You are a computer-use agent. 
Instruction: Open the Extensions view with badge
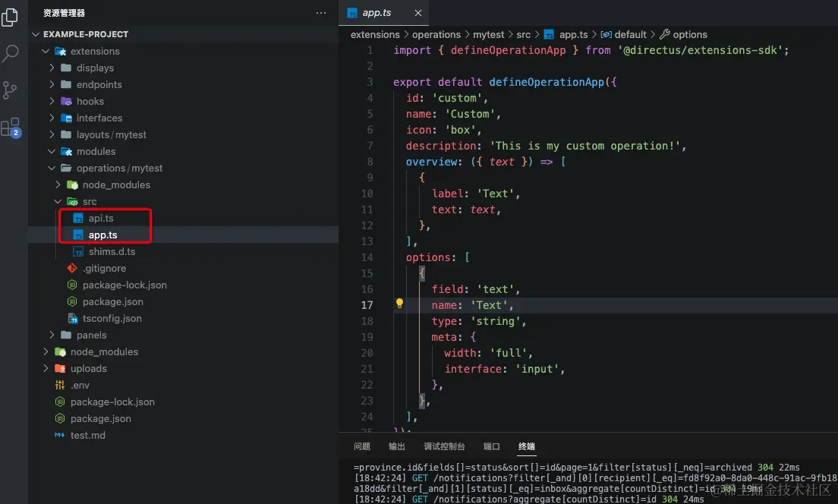(11, 128)
